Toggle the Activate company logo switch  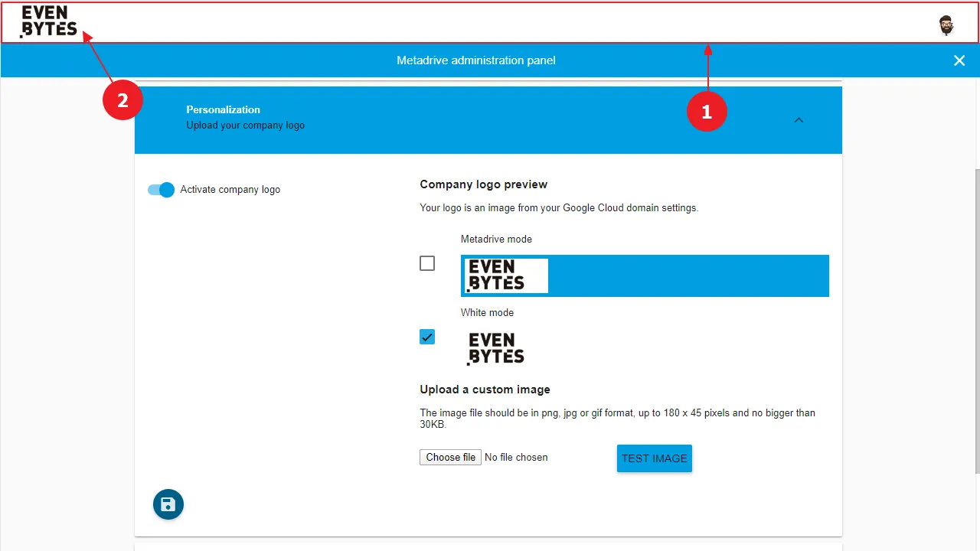(162, 190)
